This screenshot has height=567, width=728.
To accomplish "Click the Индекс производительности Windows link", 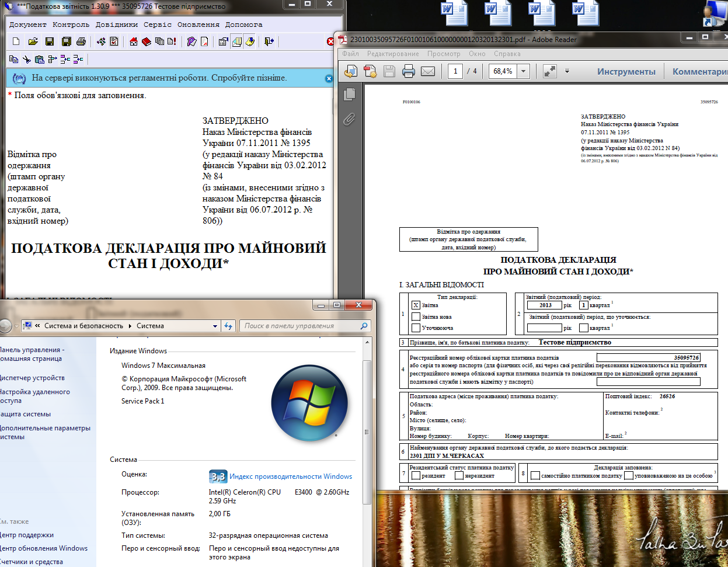I will 290,476.
